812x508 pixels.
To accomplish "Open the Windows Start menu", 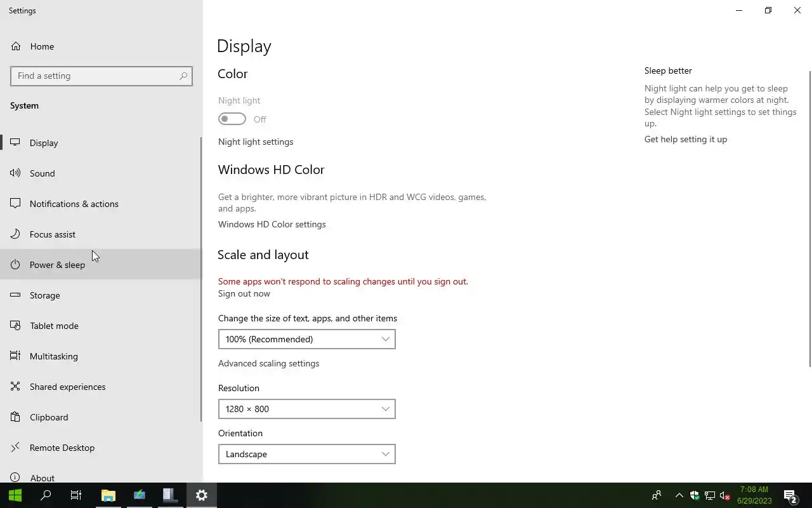I will [15, 495].
